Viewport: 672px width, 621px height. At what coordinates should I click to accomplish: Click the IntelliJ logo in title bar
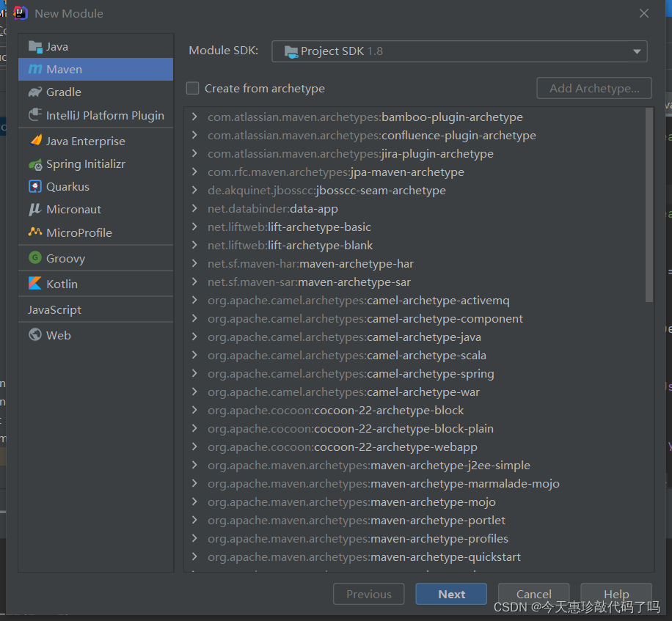[20, 13]
